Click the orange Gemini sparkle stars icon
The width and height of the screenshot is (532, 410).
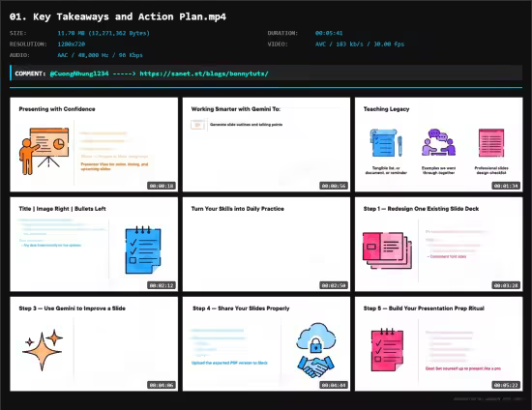pyautogui.click(x=43, y=351)
